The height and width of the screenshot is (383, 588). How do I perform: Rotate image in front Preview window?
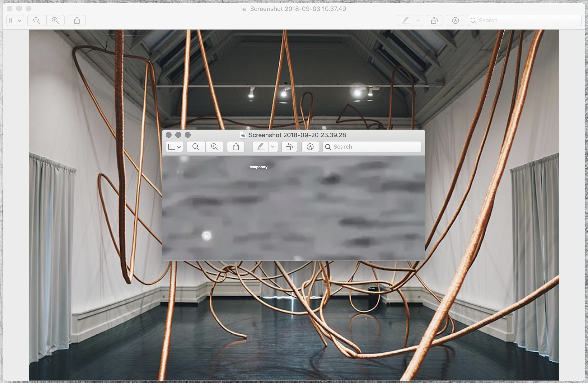289,147
